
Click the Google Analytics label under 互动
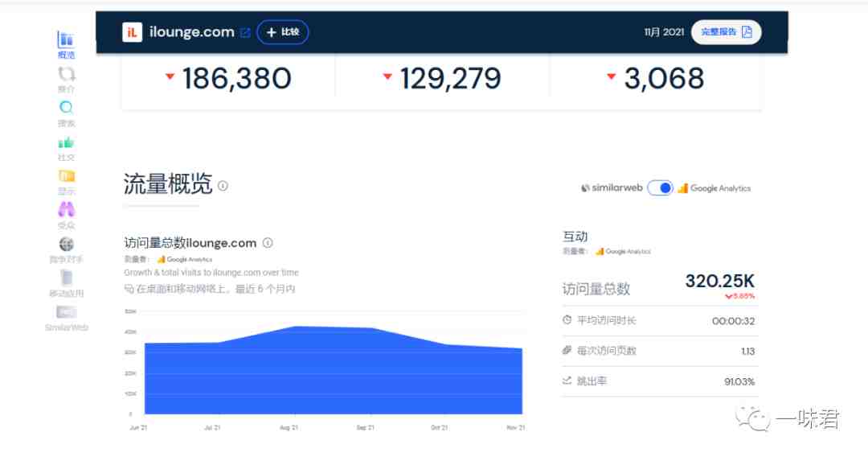tap(623, 252)
